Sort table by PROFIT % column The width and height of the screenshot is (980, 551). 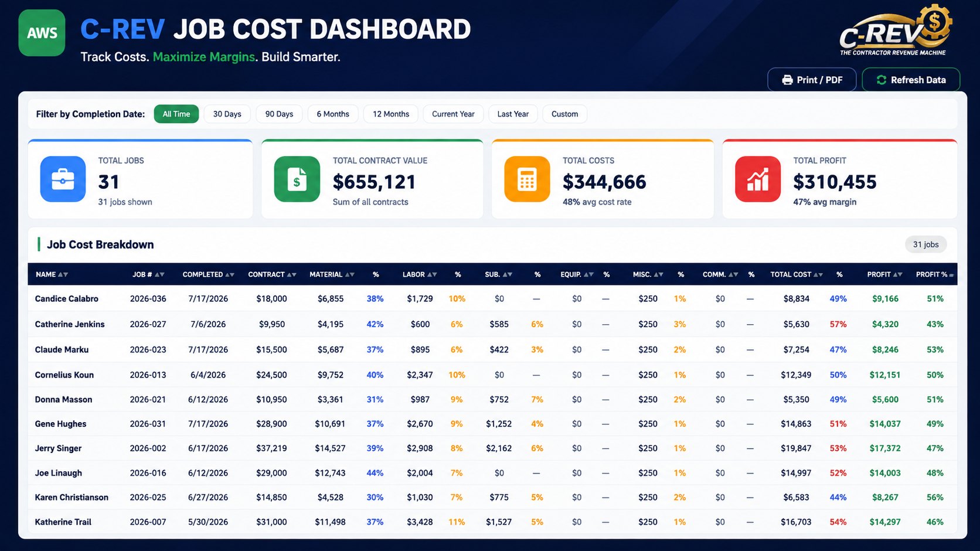point(935,274)
